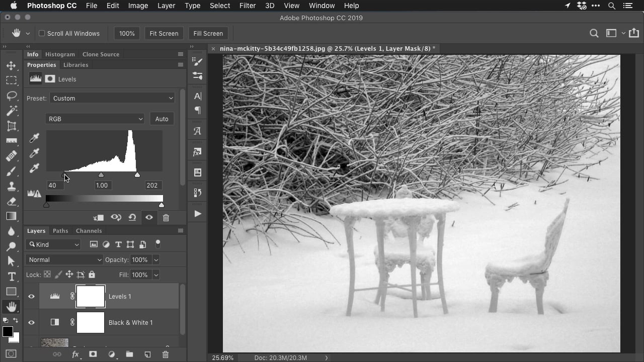
Task: Toggle layer filtering switch on or off
Action: click(158, 244)
